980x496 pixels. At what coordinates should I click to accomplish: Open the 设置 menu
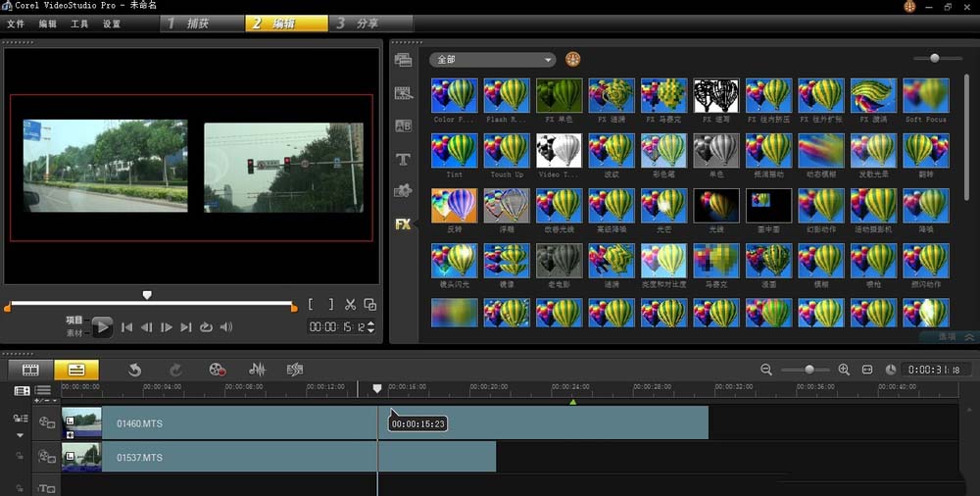point(112,24)
